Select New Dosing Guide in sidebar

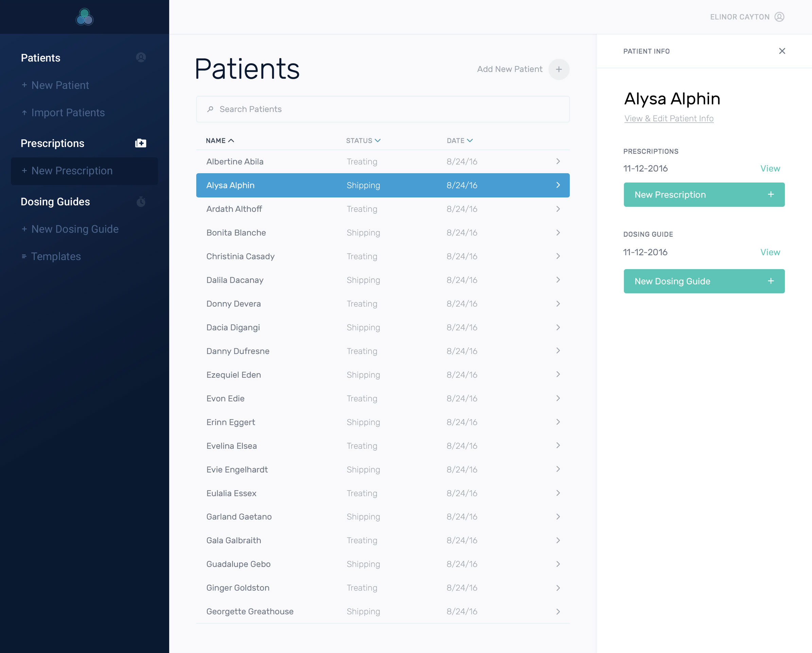pyautogui.click(x=75, y=229)
